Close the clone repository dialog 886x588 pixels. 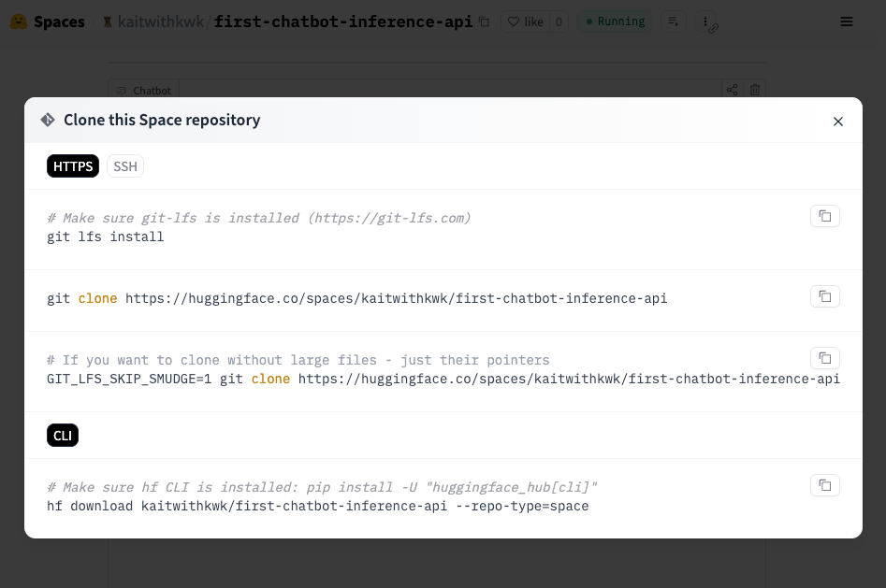point(837,122)
